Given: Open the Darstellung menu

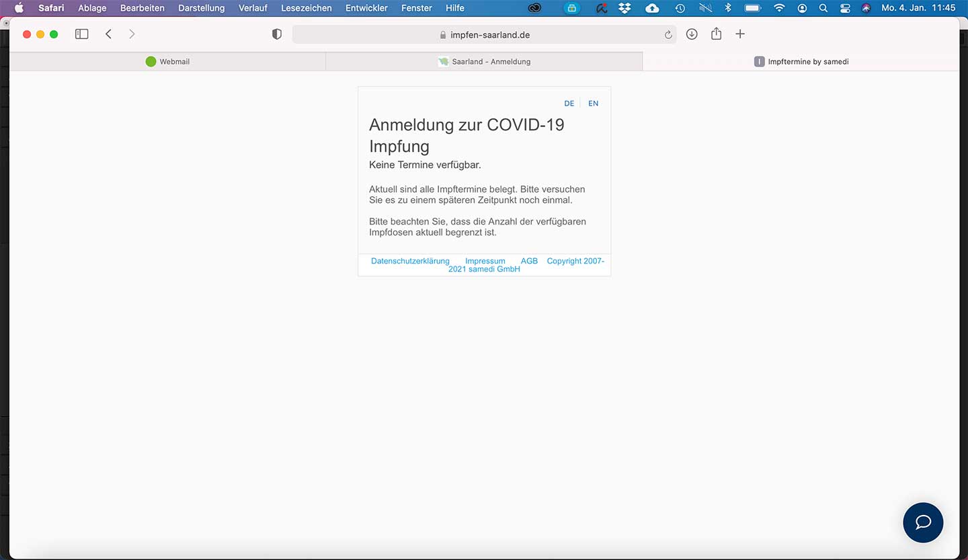Looking at the screenshot, I should pos(201,8).
